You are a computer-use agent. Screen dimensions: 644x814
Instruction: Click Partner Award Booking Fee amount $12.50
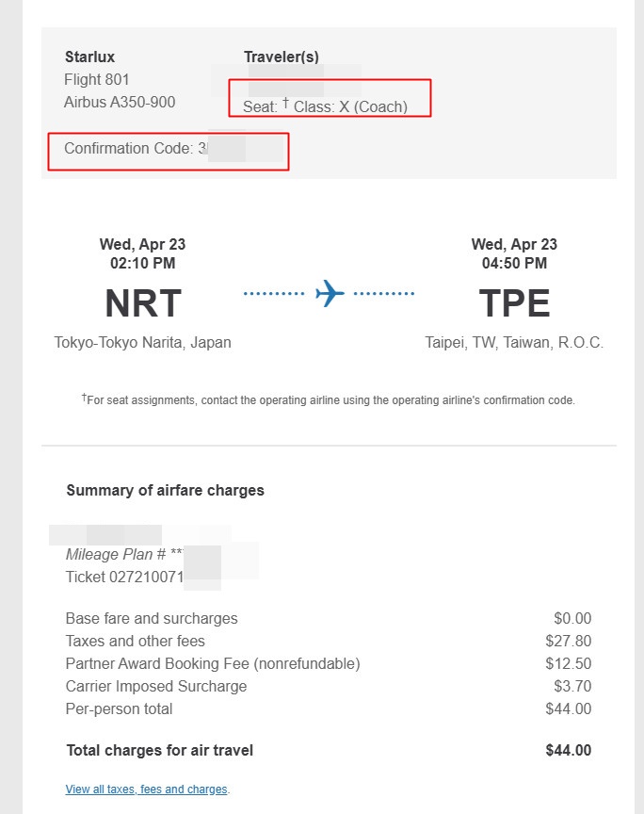(x=569, y=663)
